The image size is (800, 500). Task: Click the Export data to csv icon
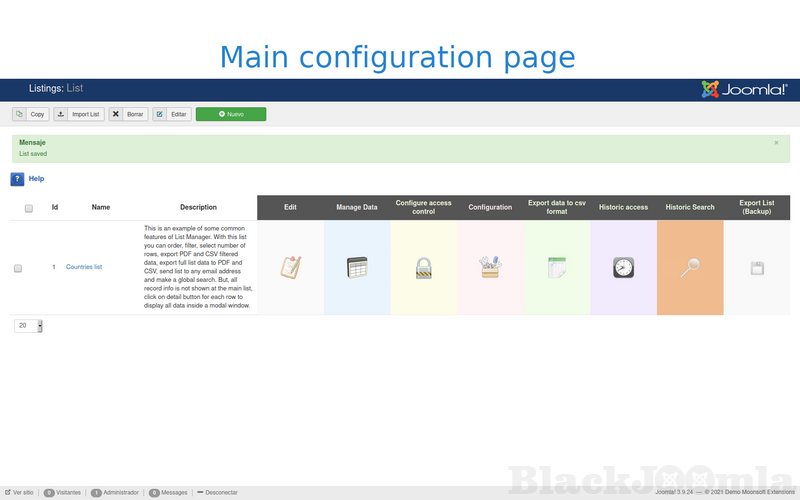pos(557,267)
